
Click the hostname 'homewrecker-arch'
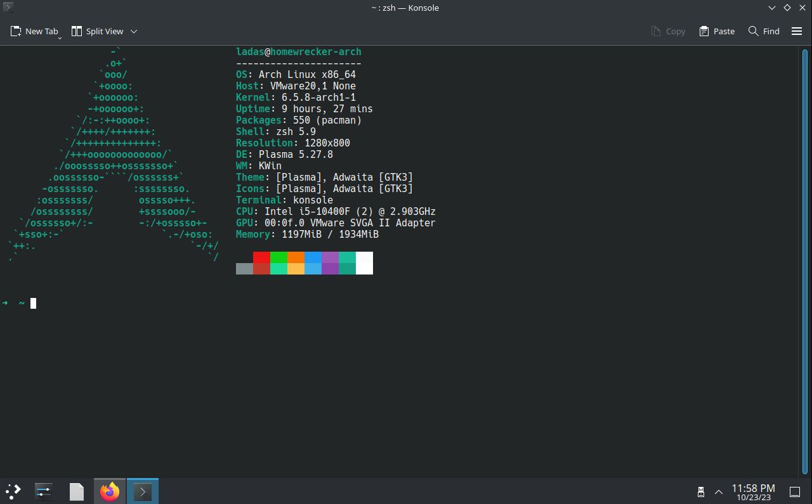coord(316,52)
